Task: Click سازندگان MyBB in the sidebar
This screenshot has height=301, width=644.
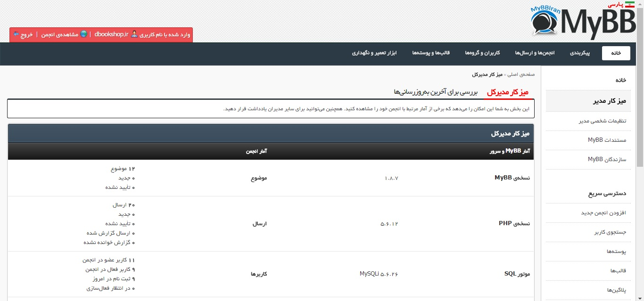Action: click(607, 160)
